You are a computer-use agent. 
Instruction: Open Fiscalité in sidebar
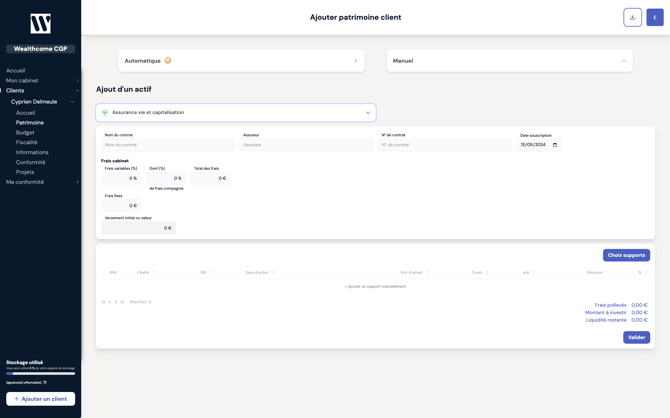[x=26, y=142]
